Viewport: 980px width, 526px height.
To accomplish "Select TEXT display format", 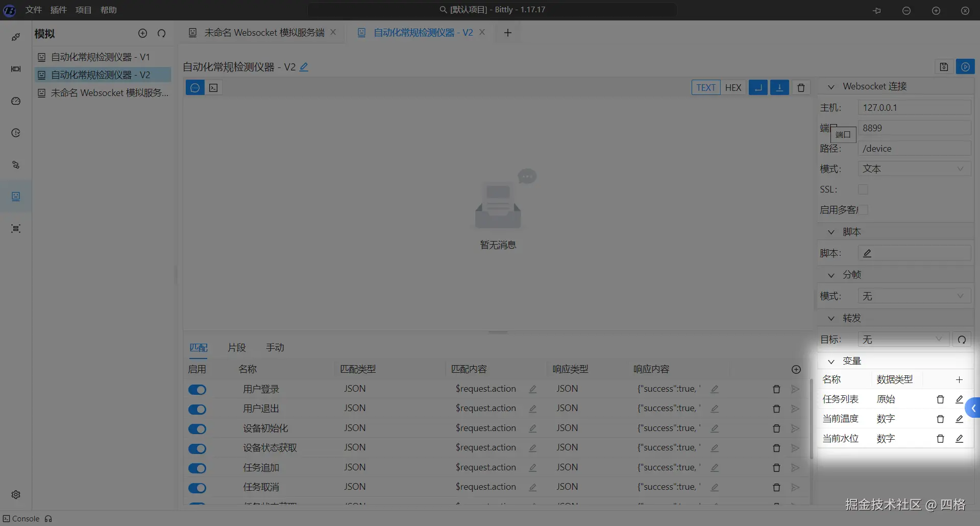I will pyautogui.click(x=706, y=88).
